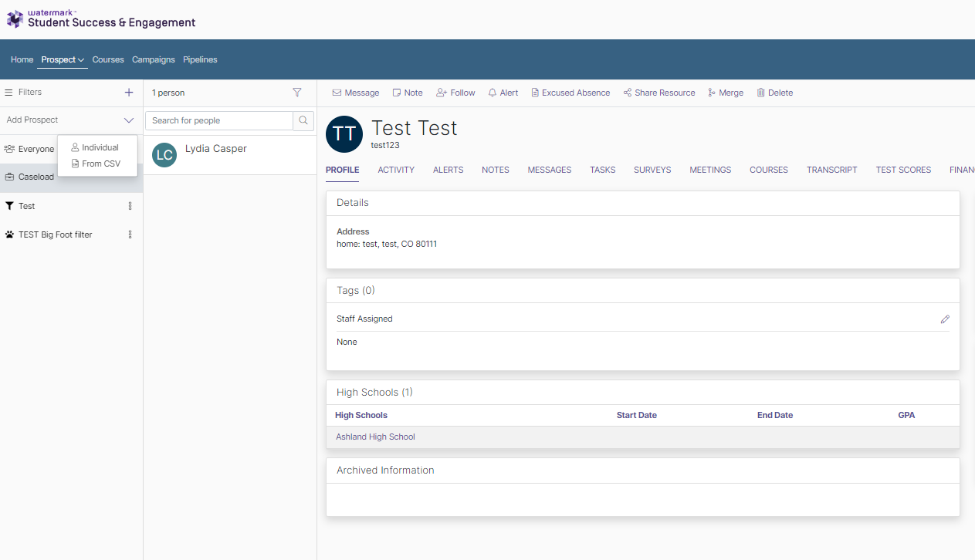
Task: Click the Message envelope icon
Action: 337,93
